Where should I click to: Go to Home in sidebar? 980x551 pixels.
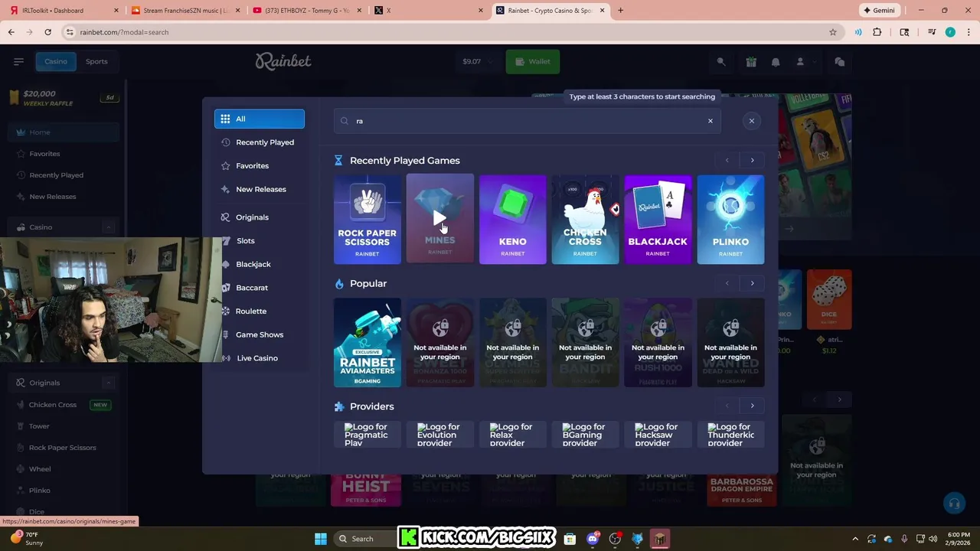point(63,132)
